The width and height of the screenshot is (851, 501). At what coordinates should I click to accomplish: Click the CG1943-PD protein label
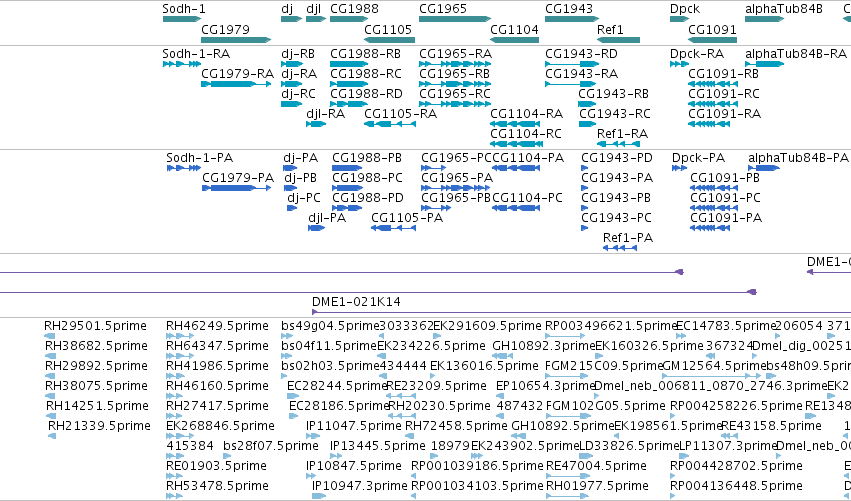[617, 158]
